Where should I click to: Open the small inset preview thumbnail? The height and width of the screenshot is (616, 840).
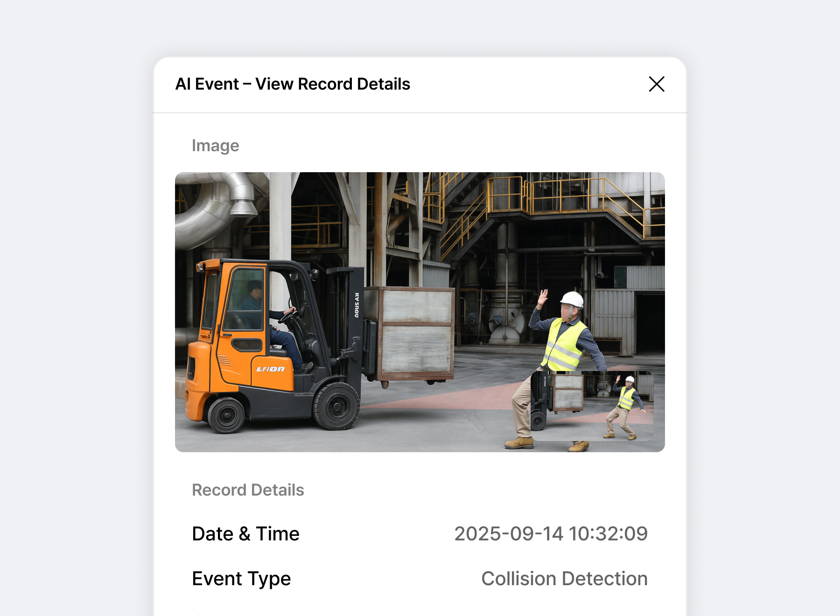[x=592, y=406]
